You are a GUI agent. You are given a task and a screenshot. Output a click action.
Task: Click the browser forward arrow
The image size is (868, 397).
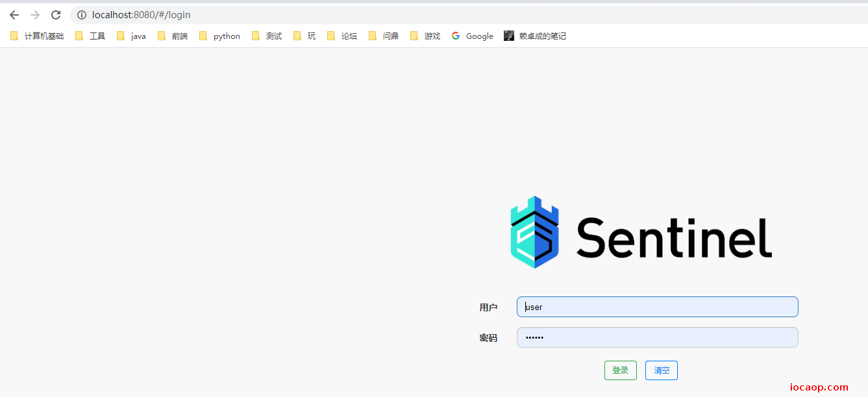point(35,15)
